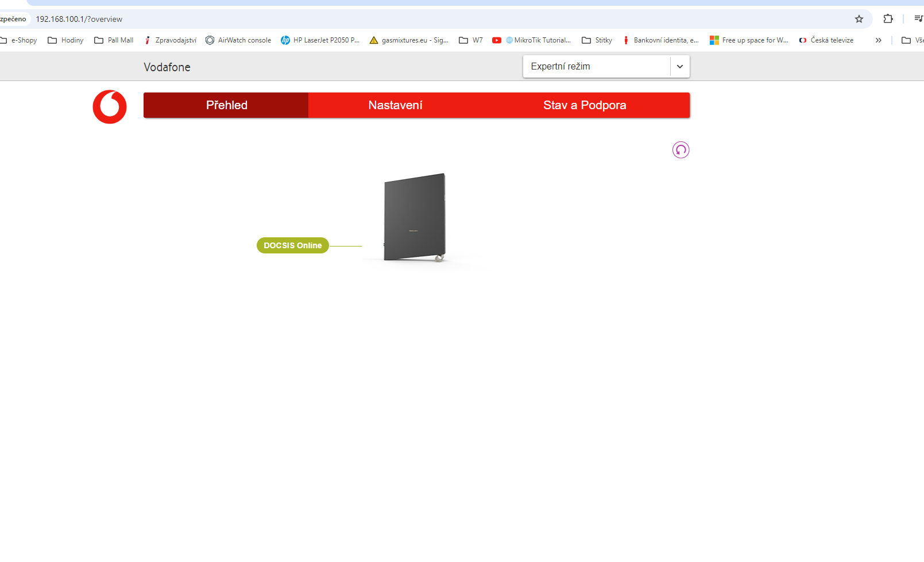Click the pink refresh icon
Viewport: 924px width, 562px height.
click(681, 150)
